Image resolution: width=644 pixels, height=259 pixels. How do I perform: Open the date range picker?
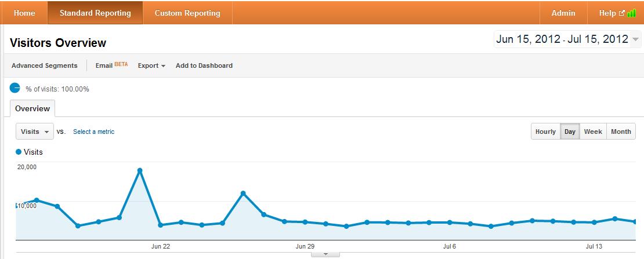[567, 39]
